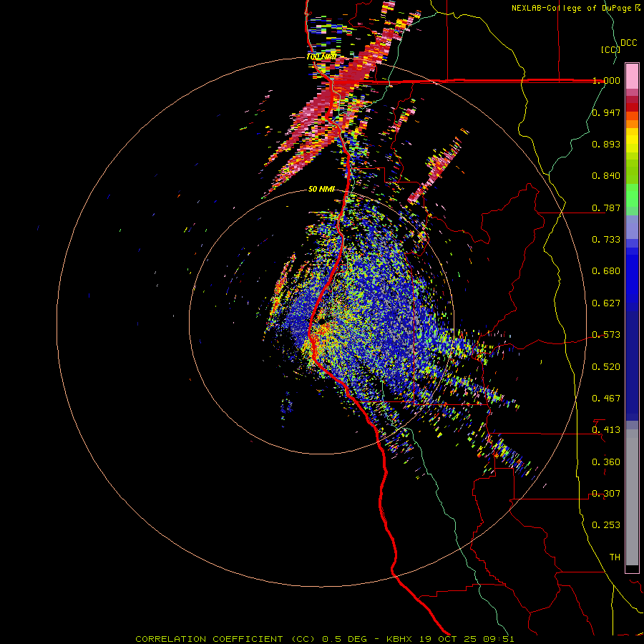Select the 0.733 legend value
Screen dimensions: 644x644
click(606, 240)
